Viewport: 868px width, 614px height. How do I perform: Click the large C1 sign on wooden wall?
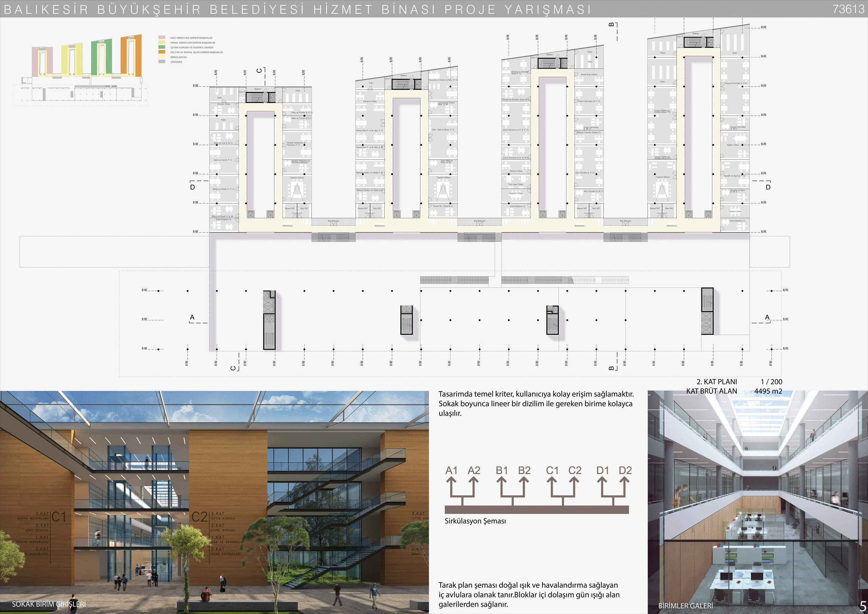(59, 517)
